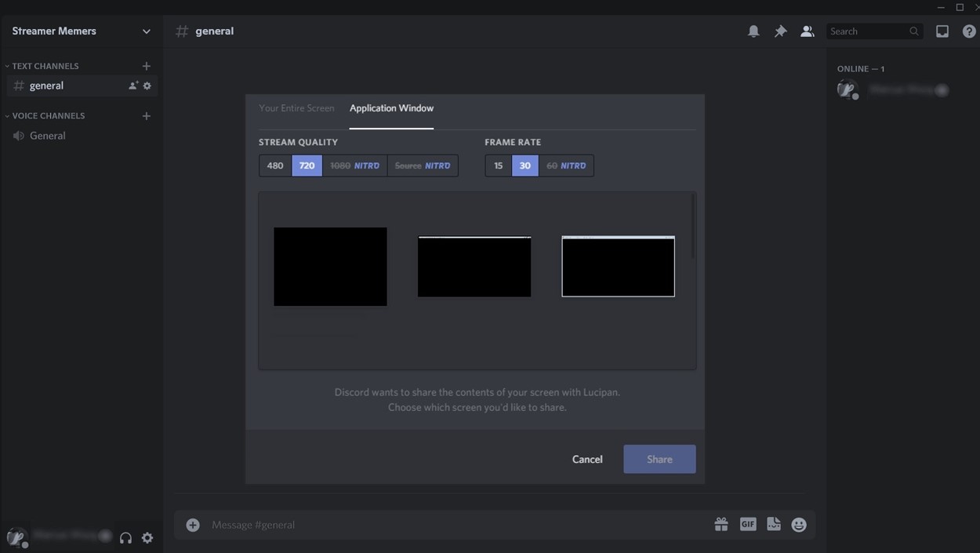Open notification settings bell icon
The image size is (980, 553).
coord(753,31)
